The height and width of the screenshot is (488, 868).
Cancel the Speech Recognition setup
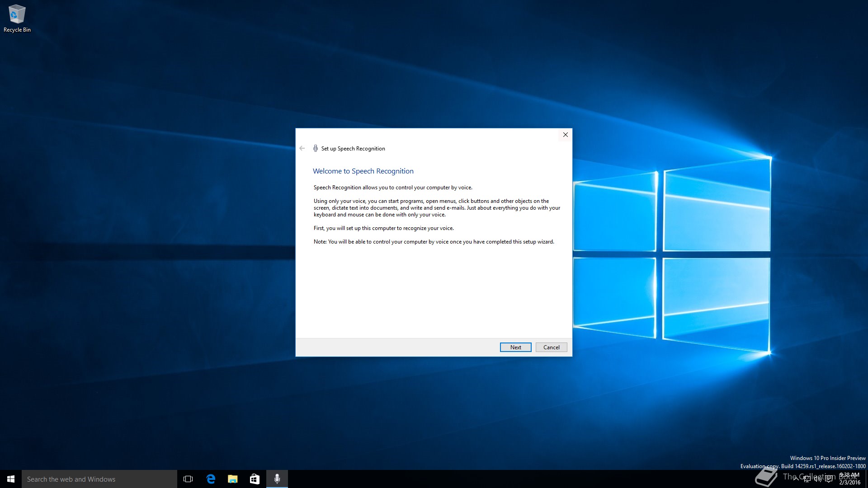click(551, 347)
